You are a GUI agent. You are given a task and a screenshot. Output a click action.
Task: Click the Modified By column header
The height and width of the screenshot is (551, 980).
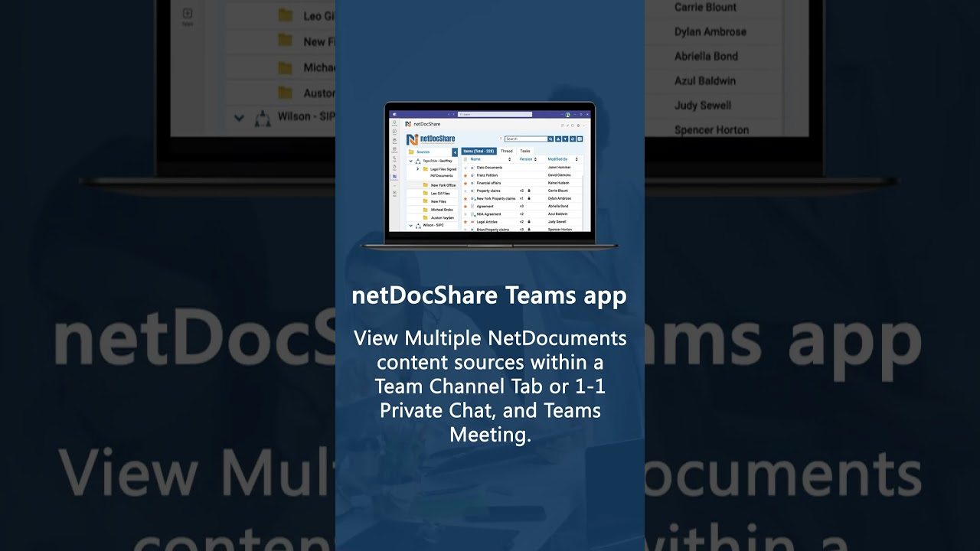(557, 159)
